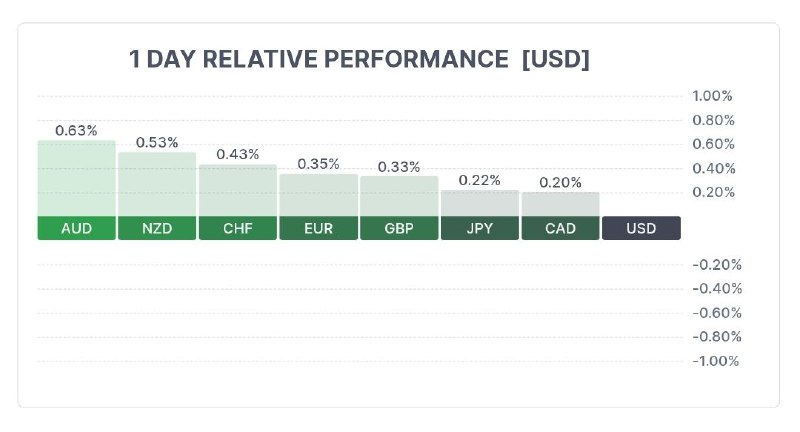
Task: Click the AUD currency label
Action: point(76,228)
